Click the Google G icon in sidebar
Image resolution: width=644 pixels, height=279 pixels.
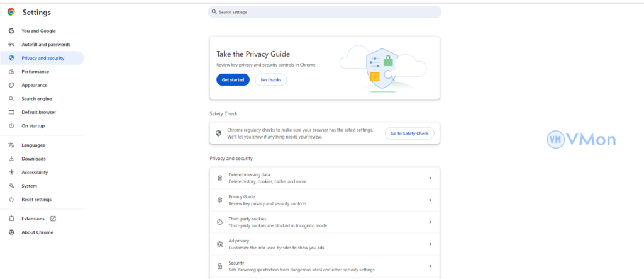(x=11, y=30)
